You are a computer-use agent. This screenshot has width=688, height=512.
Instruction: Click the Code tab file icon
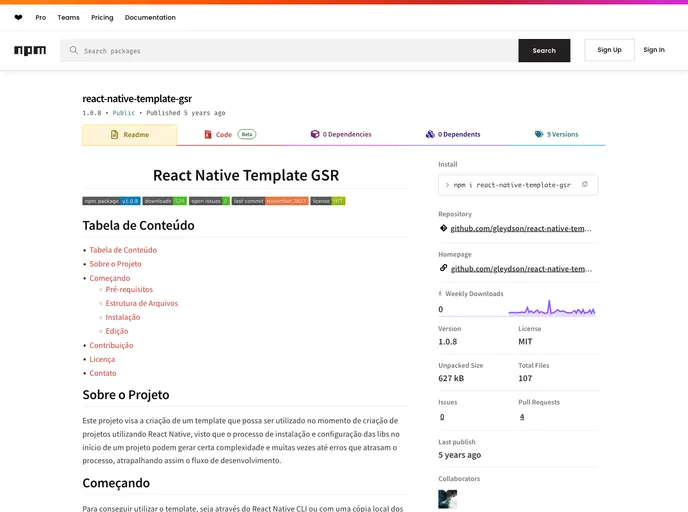(208, 134)
